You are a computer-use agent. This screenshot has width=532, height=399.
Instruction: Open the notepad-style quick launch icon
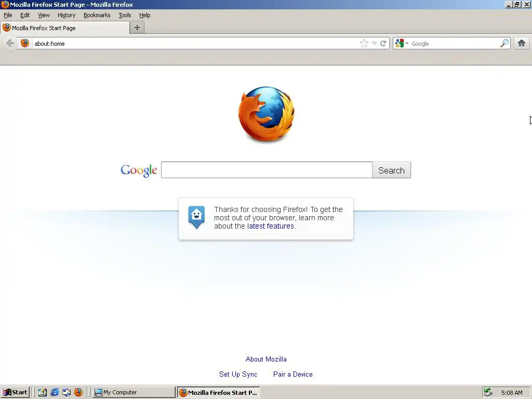(x=43, y=392)
